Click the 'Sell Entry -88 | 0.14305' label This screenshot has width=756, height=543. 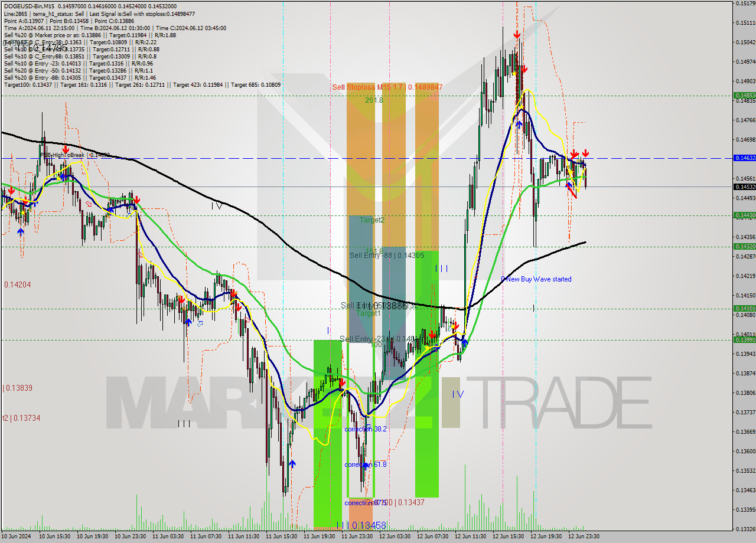387,256
